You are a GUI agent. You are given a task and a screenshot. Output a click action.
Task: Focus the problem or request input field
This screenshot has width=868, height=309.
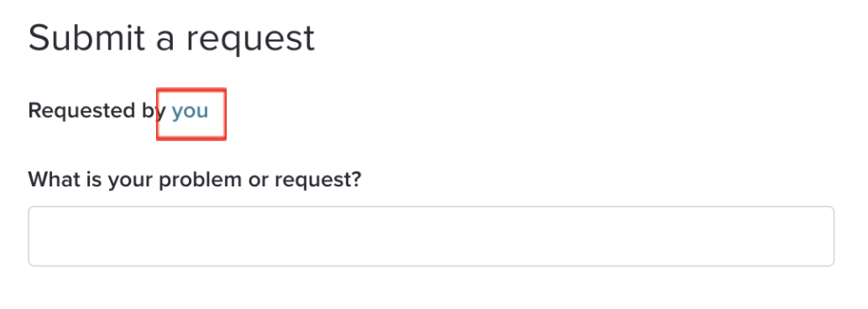431,236
